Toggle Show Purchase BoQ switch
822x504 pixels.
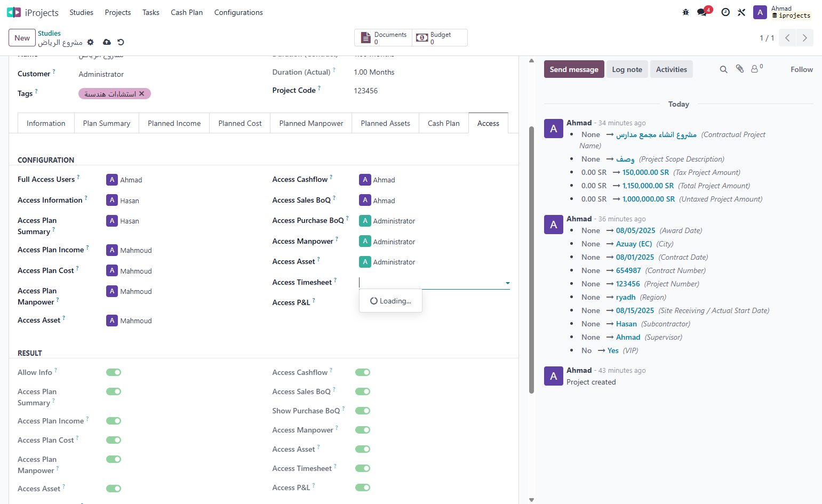[363, 411]
